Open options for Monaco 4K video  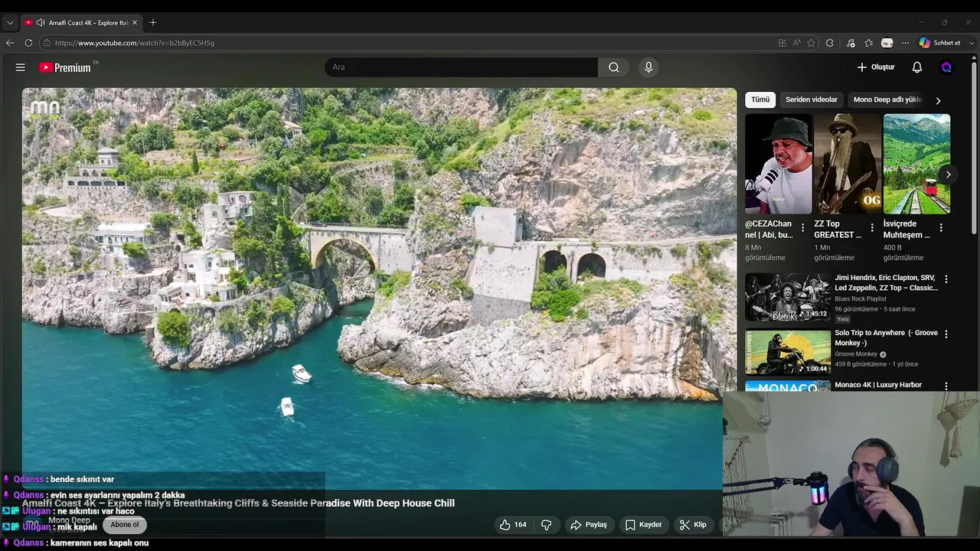click(946, 386)
